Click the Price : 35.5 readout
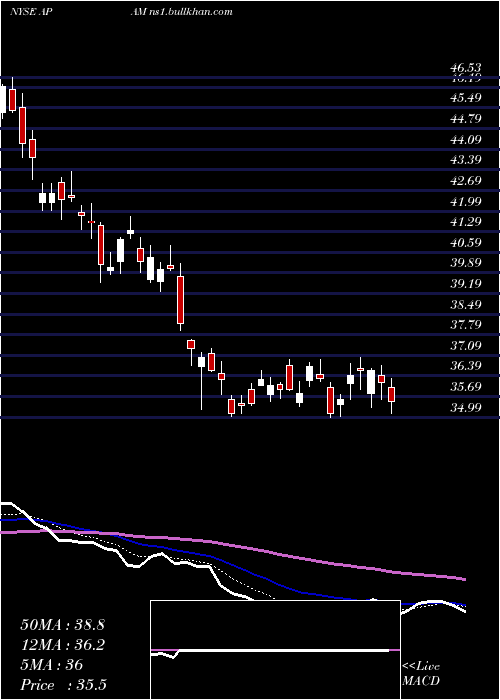The width and height of the screenshot is (500, 700). [x=63, y=685]
